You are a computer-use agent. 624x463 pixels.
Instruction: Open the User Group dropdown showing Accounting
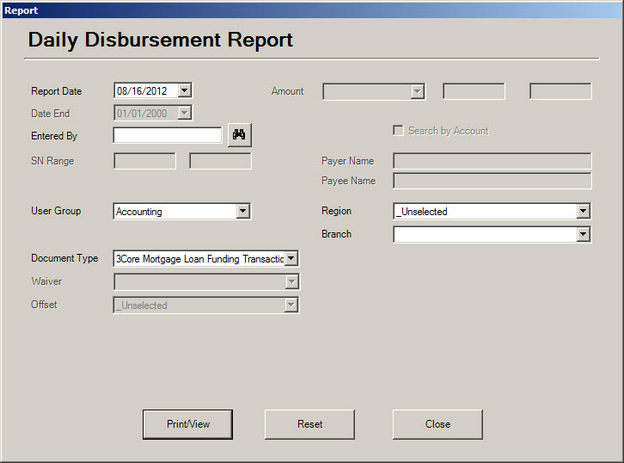(x=243, y=211)
